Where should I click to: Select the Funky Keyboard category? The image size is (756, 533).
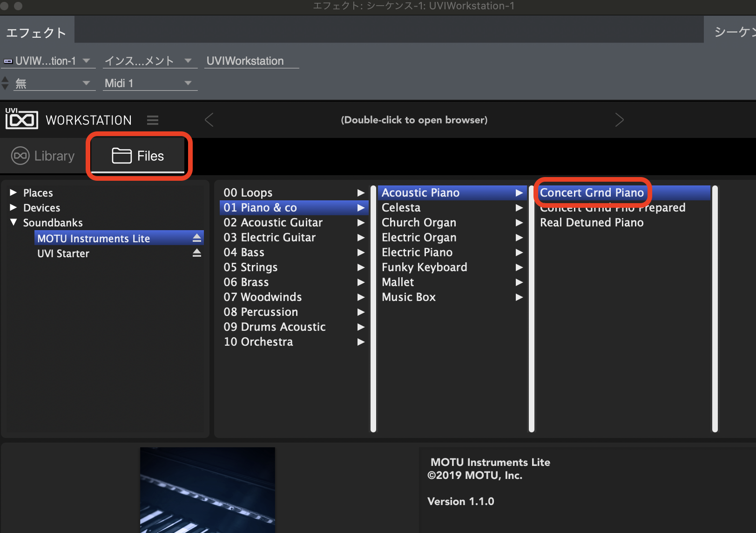click(x=452, y=267)
